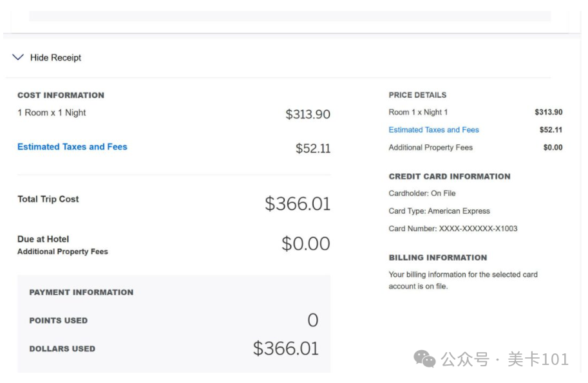Click the large $366.01 total trip amount
This screenshot has width=588, height=383.
tap(297, 204)
